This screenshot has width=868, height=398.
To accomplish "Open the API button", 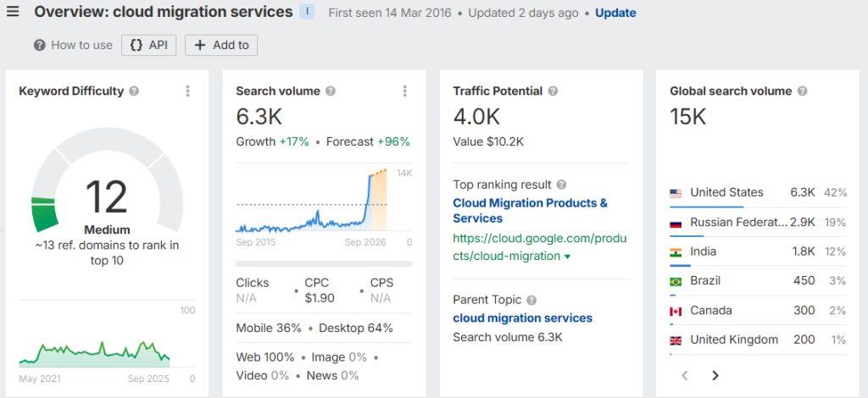I will (148, 45).
